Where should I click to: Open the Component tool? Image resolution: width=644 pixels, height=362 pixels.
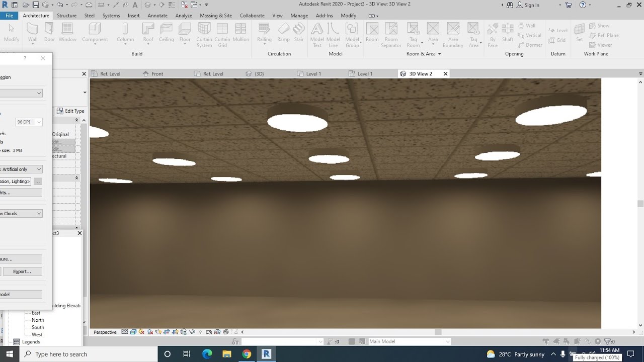tap(95, 33)
